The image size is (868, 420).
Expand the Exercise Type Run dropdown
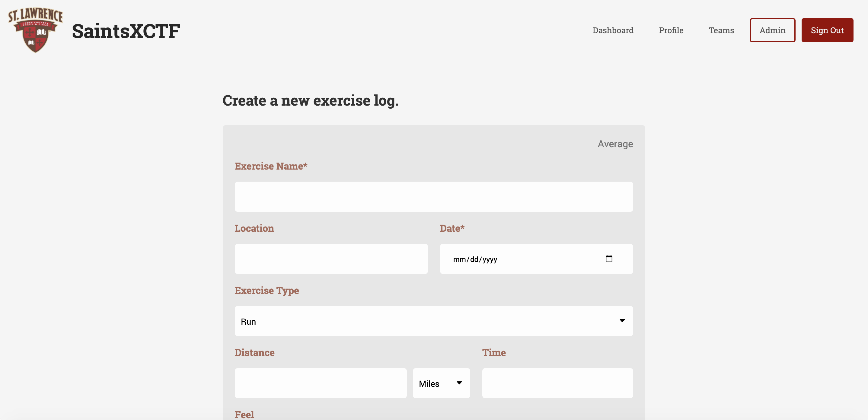click(x=434, y=321)
